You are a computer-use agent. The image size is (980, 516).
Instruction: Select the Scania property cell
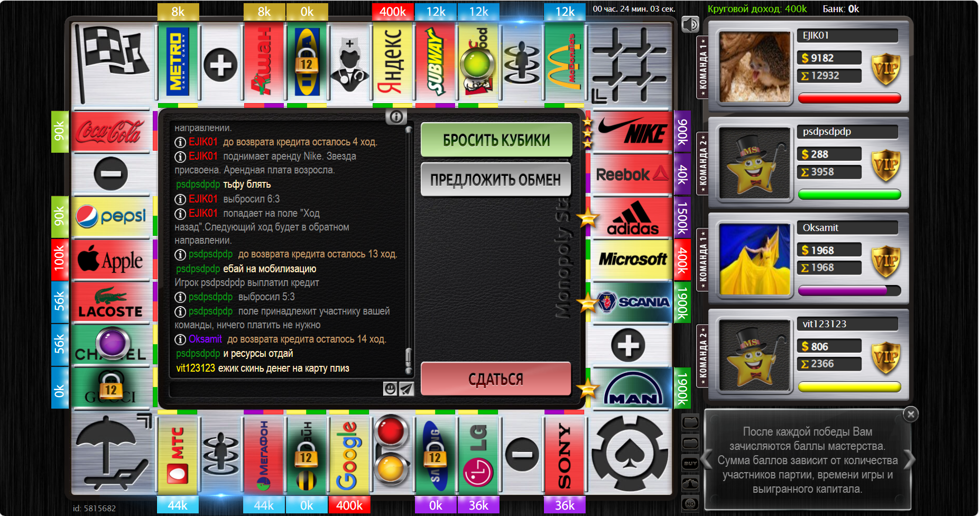click(x=631, y=302)
